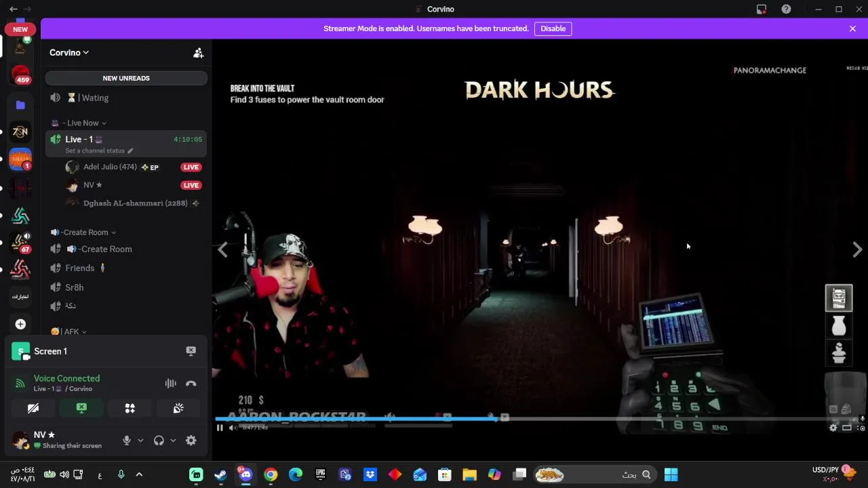Go back with the title bar arrow

14,9
